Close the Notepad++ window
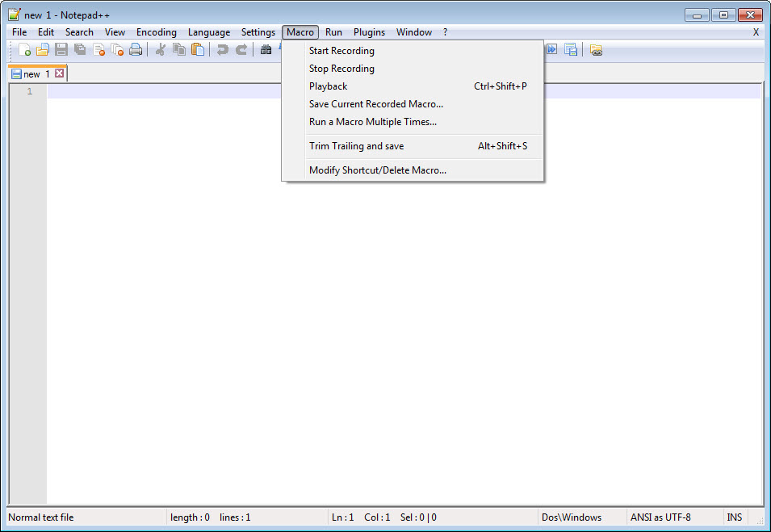This screenshot has height=532, width=771. pyautogui.click(x=750, y=15)
